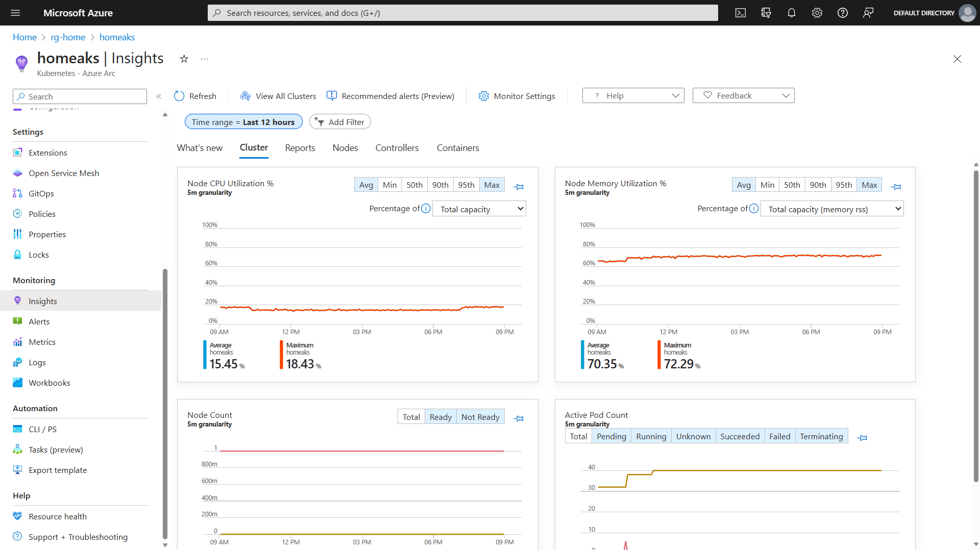980x551 pixels.
Task: Open Total capacity (memory rss) dropdown
Action: point(832,209)
